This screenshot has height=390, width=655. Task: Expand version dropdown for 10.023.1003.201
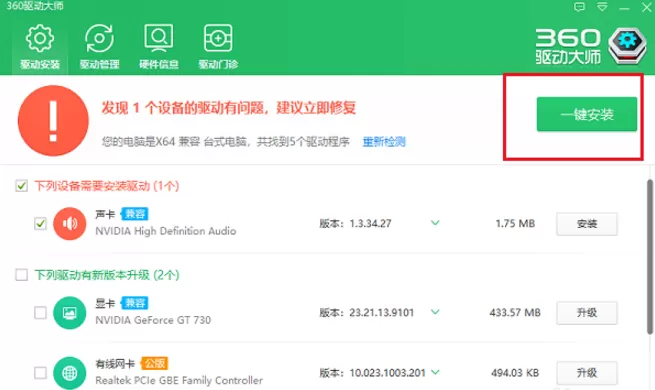tap(435, 372)
